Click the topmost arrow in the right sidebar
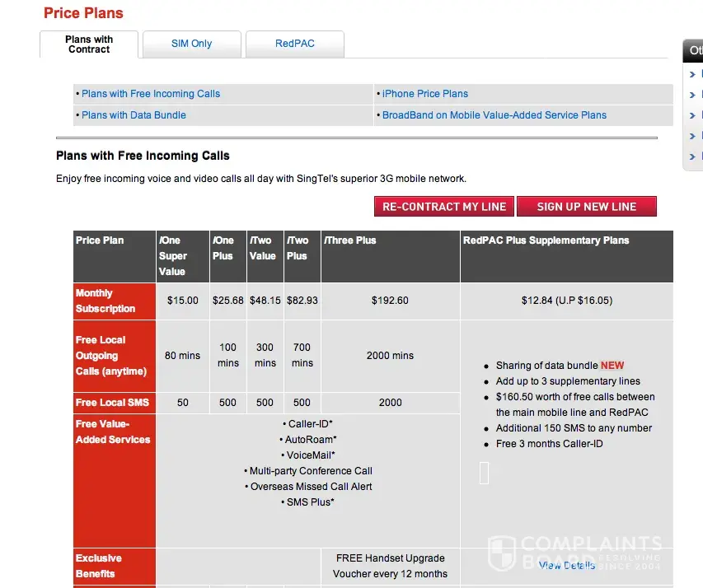Viewport: 703px width, 588px height. pos(692,74)
